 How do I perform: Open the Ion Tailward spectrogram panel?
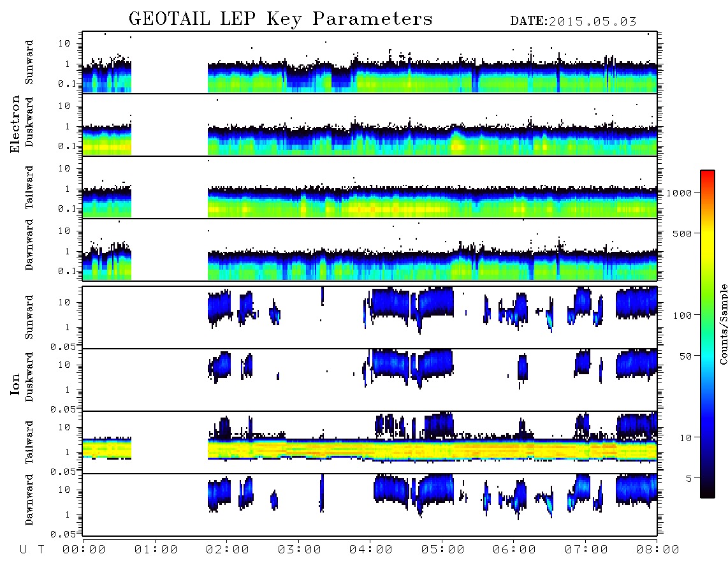370,442
